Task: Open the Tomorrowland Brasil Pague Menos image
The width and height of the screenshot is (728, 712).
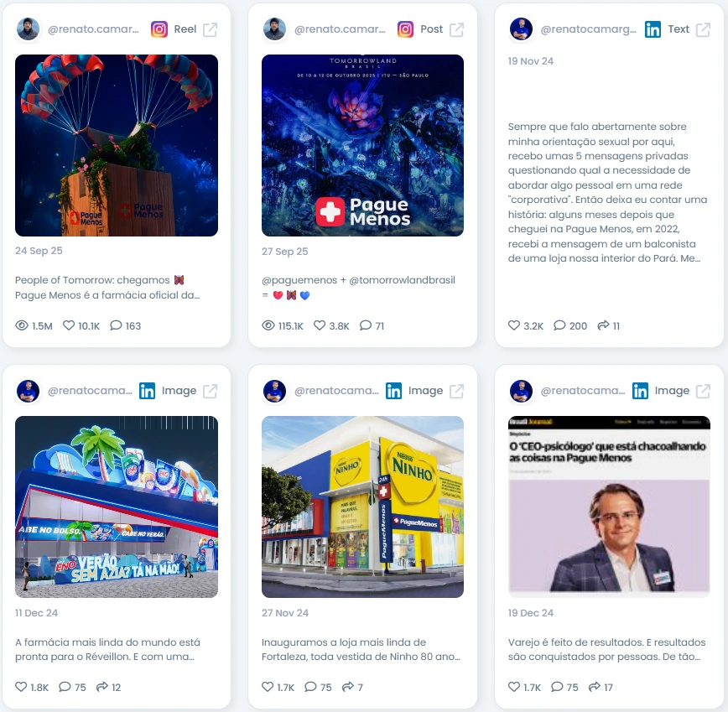Action: pos(362,145)
